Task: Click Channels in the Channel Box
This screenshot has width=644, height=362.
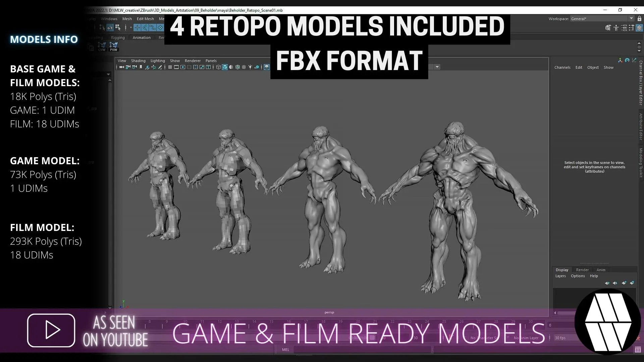Action: (x=562, y=67)
